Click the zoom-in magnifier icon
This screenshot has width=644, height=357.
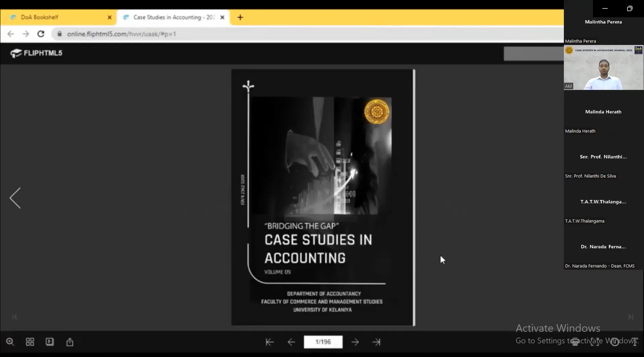coord(10,342)
